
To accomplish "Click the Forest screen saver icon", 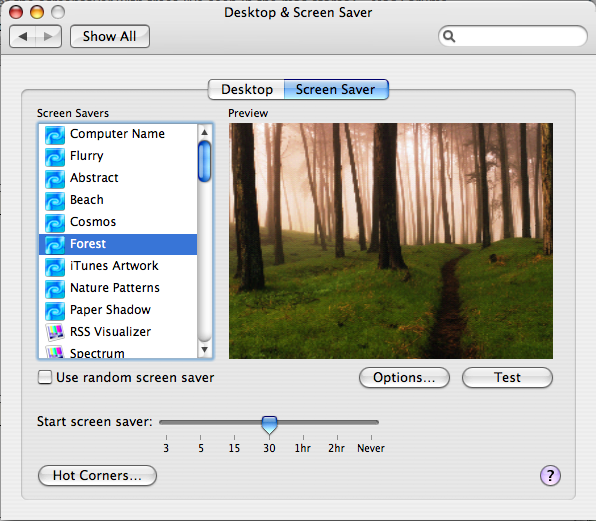I will point(55,245).
